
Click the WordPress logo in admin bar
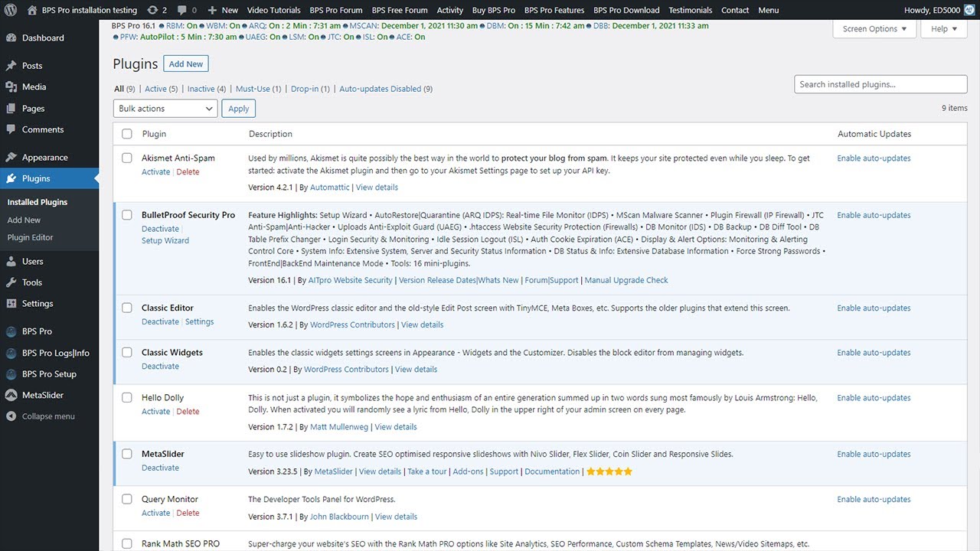point(11,10)
